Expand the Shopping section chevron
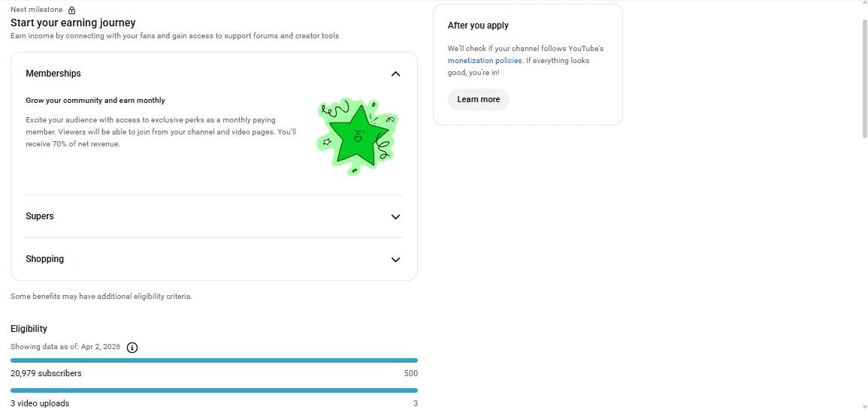This screenshot has width=868, height=410. 395,260
